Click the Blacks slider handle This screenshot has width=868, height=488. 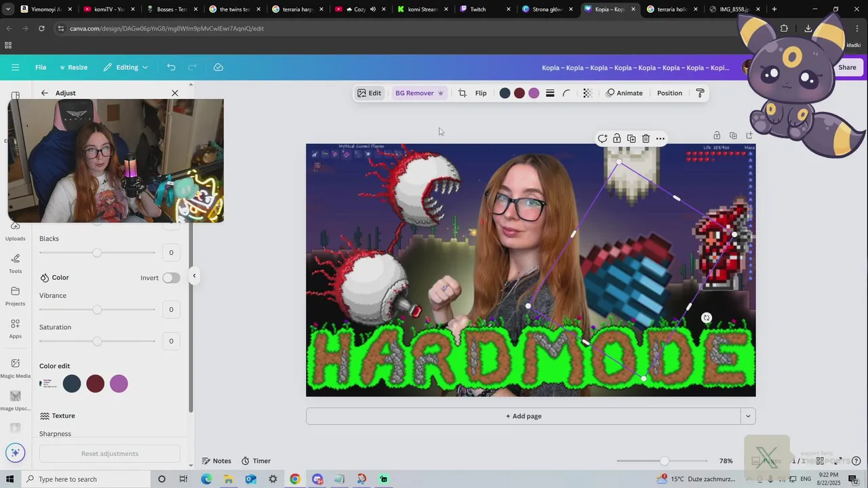coord(97,252)
